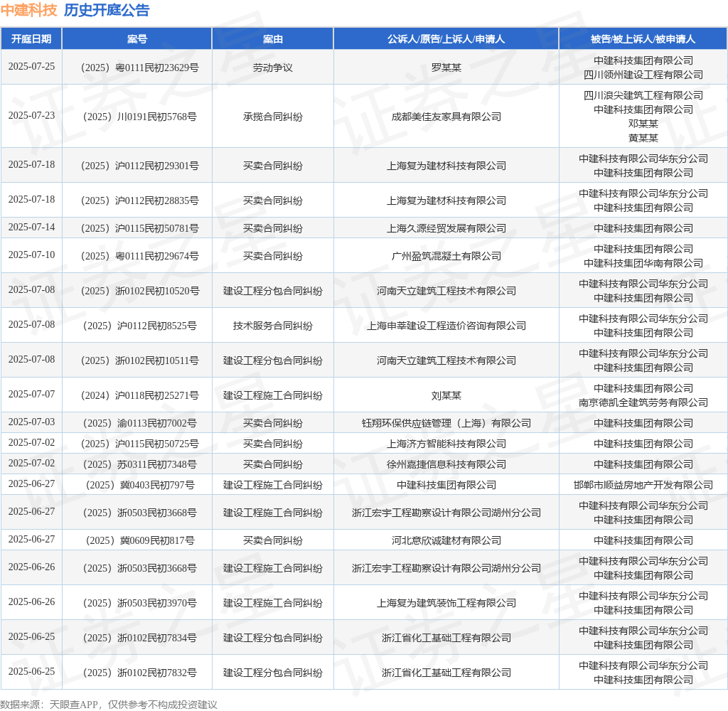Click case number 浙0102民初10511号
Screen dimensions: 728x711
(140, 360)
